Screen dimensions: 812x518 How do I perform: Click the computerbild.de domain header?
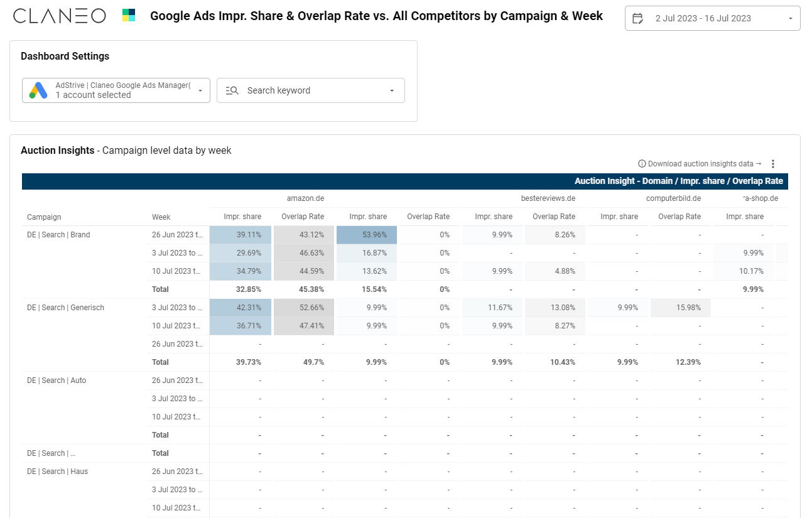click(673, 198)
